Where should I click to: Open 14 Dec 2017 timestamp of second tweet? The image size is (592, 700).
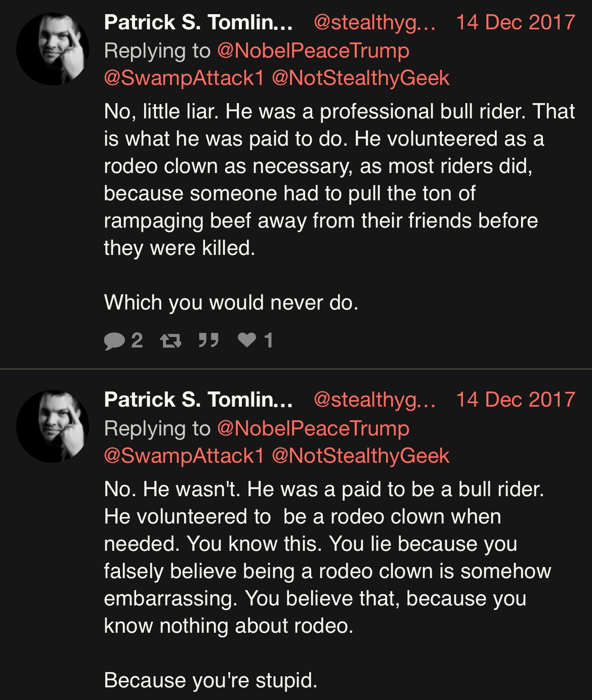(x=516, y=400)
